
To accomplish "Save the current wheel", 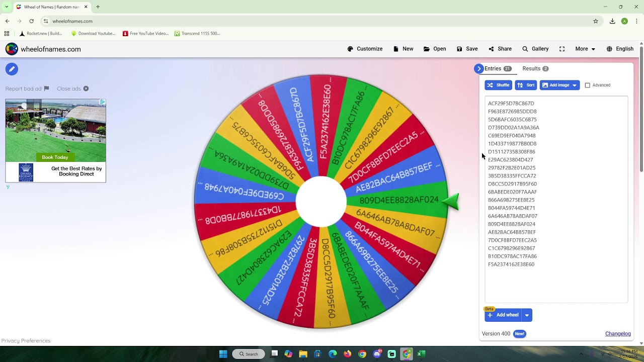I will point(467,49).
